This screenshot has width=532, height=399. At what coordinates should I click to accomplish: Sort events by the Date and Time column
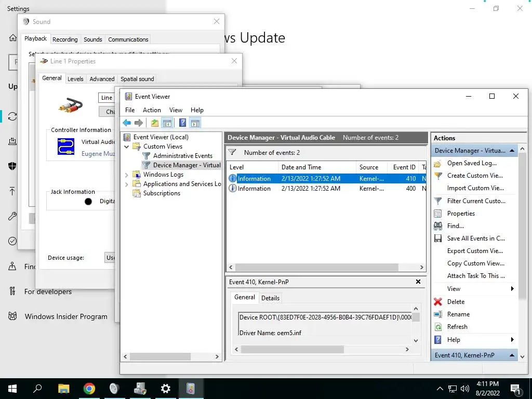[x=317, y=167]
